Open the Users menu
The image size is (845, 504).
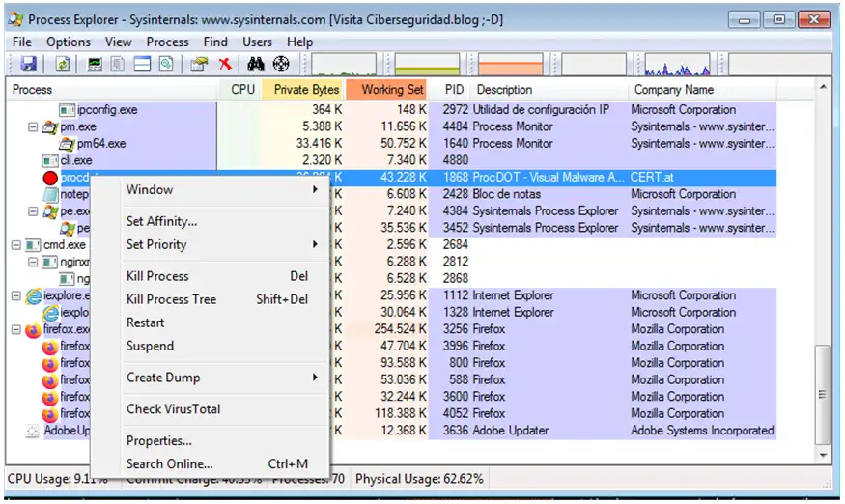tap(257, 42)
